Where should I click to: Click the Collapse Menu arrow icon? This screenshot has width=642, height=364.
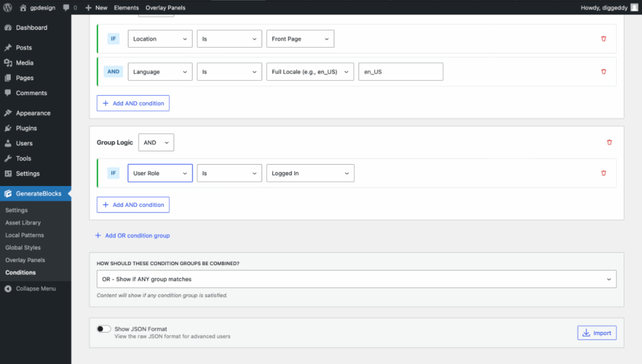(x=8, y=289)
